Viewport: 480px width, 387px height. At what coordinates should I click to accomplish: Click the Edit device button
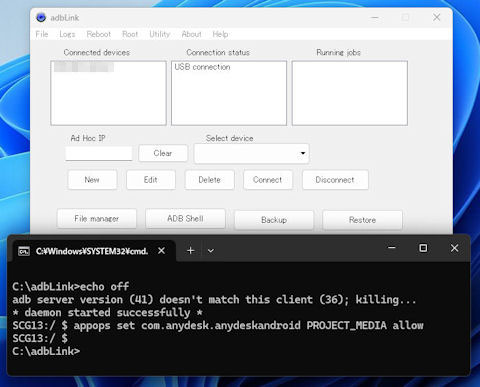(151, 180)
